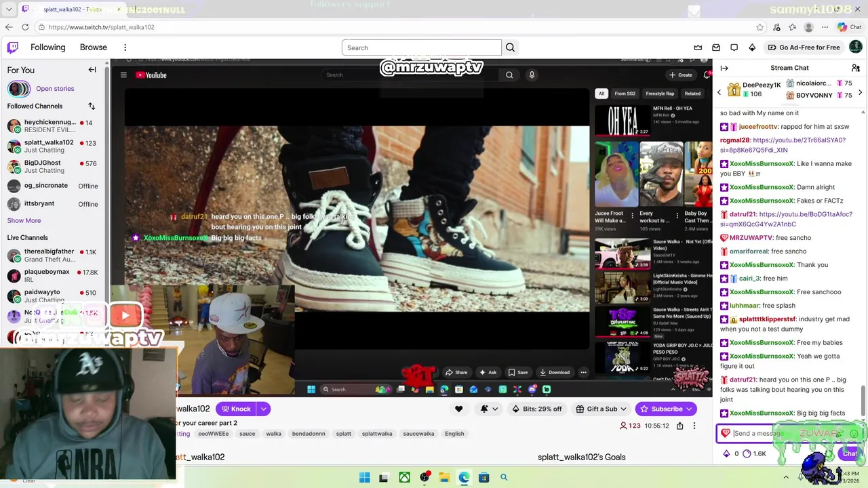Open the Subscribe dropdown button

[667, 409]
